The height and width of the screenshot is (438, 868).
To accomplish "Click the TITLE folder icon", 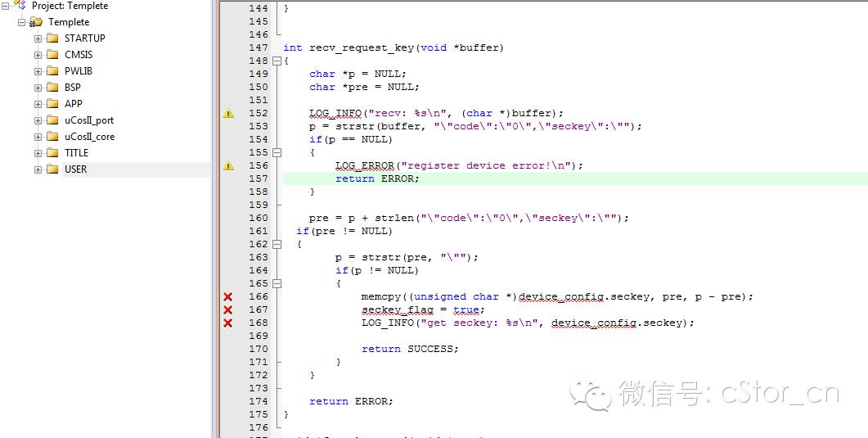I will (x=52, y=153).
